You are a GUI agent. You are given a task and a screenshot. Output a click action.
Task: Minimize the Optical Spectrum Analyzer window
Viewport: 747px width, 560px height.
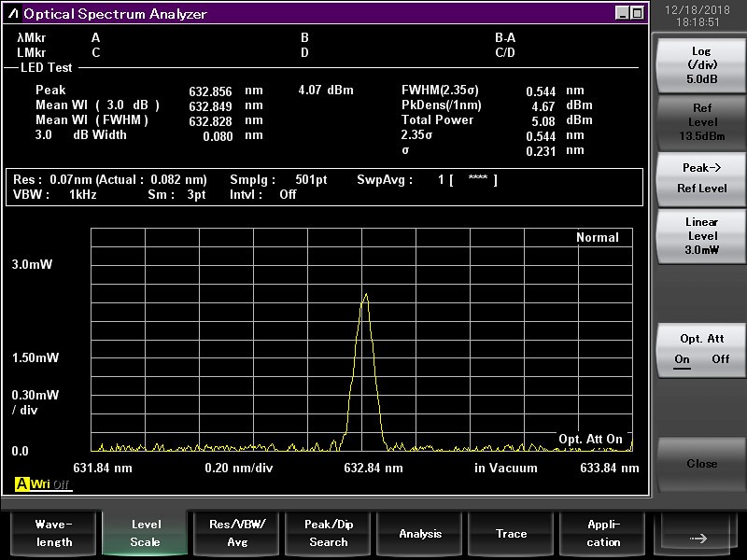623,13
